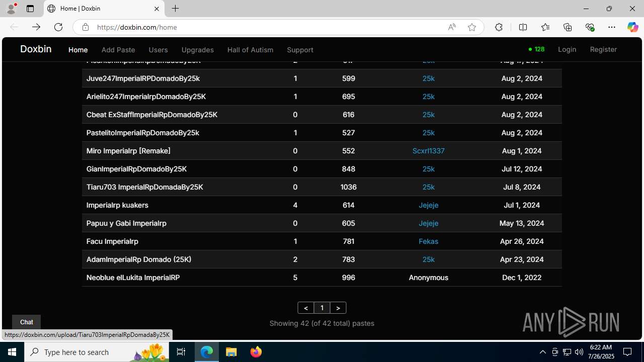Open the Add Paste nav item
644x362 pixels.
point(118,50)
